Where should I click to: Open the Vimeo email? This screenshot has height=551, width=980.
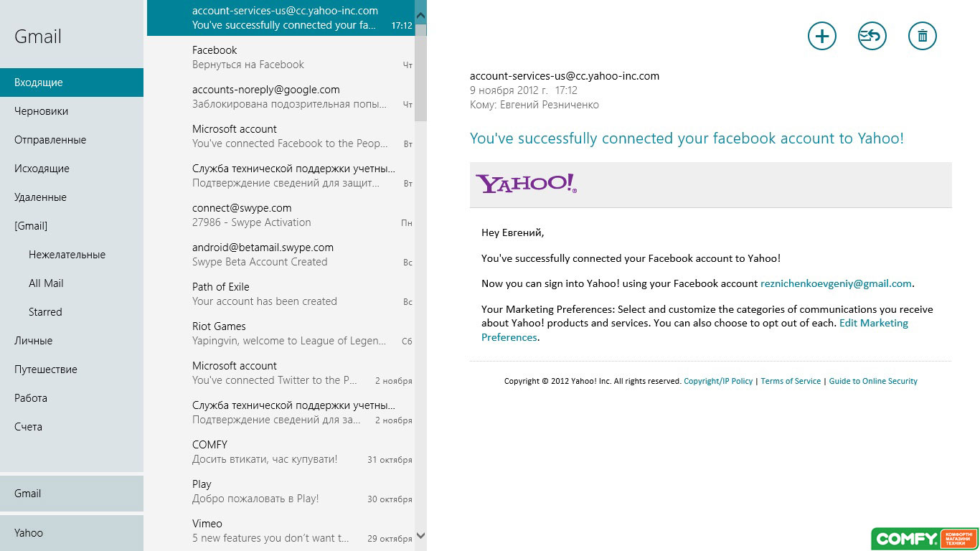(281, 531)
